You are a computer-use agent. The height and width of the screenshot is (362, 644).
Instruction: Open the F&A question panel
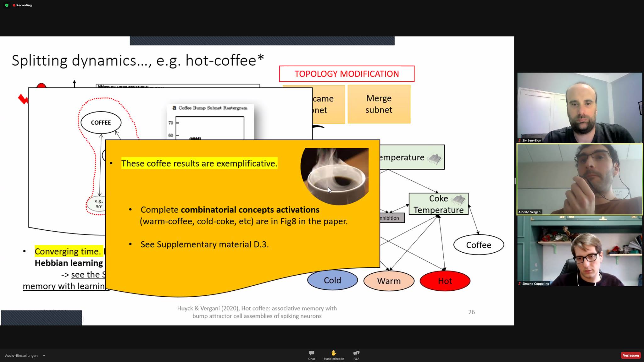356,355
